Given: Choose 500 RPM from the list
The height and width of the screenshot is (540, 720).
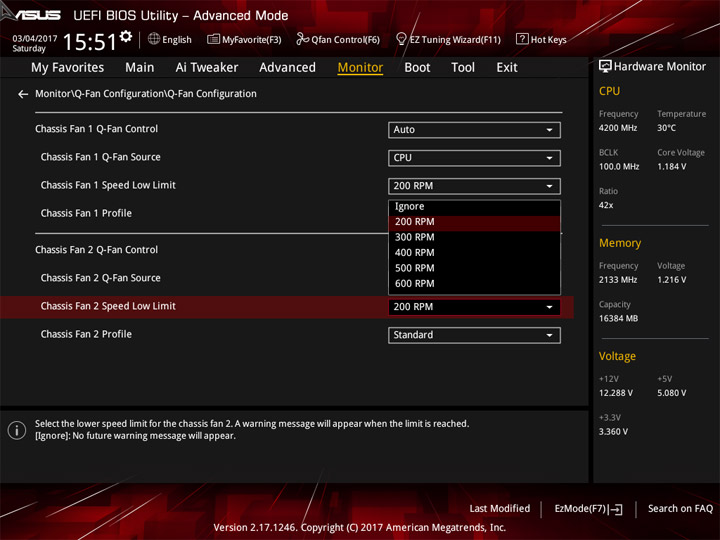Looking at the screenshot, I should pyautogui.click(x=474, y=268).
